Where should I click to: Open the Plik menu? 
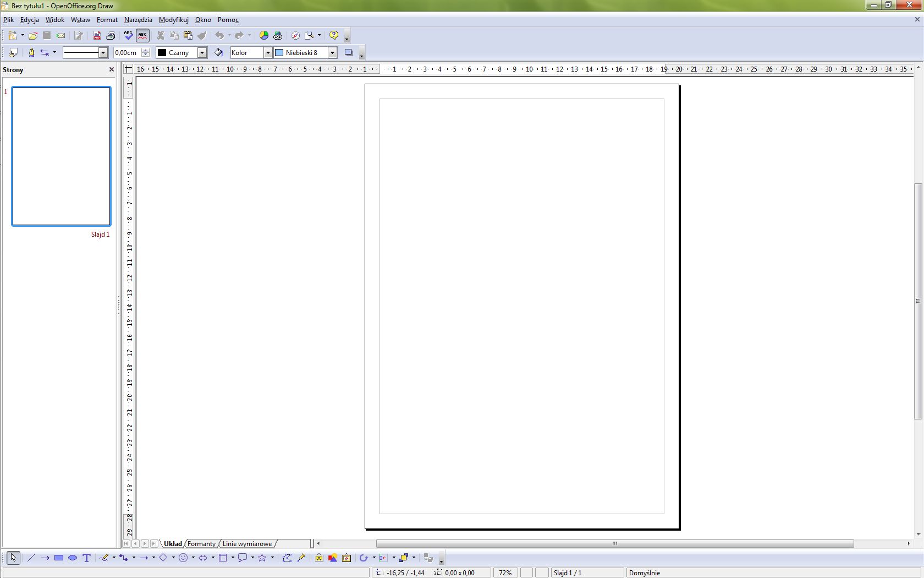[x=8, y=20]
